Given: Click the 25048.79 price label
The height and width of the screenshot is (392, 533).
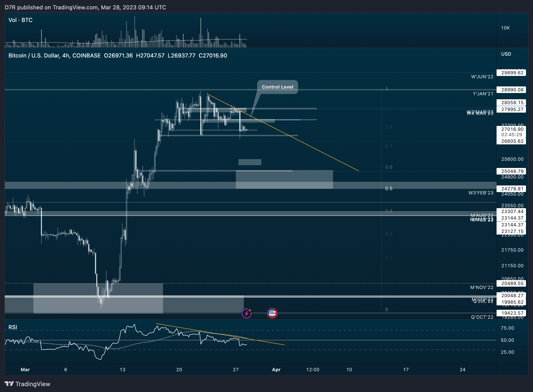Looking at the screenshot, I should [511, 171].
